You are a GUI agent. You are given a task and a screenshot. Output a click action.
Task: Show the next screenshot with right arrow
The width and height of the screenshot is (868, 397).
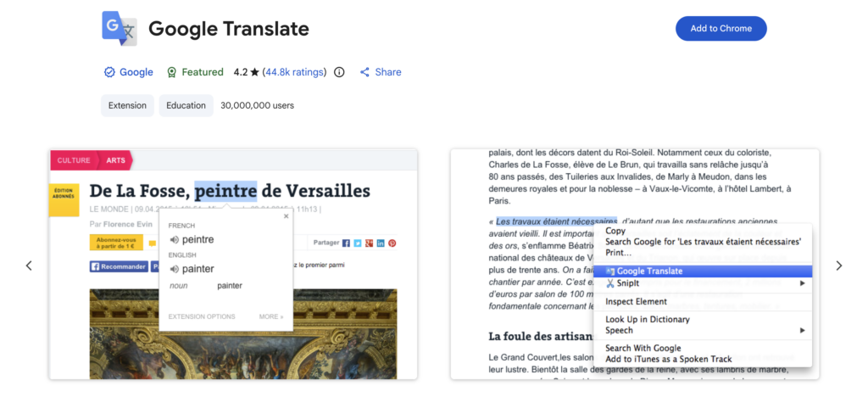[838, 266]
